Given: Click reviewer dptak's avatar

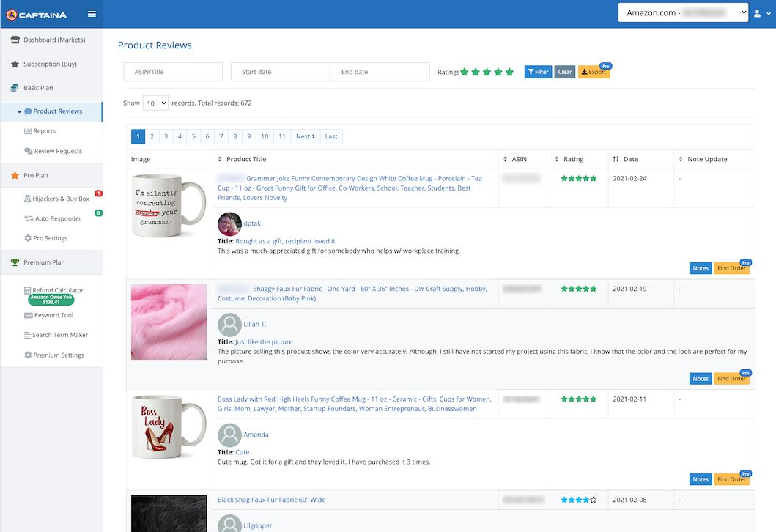Looking at the screenshot, I should pyautogui.click(x=229, y=224).
